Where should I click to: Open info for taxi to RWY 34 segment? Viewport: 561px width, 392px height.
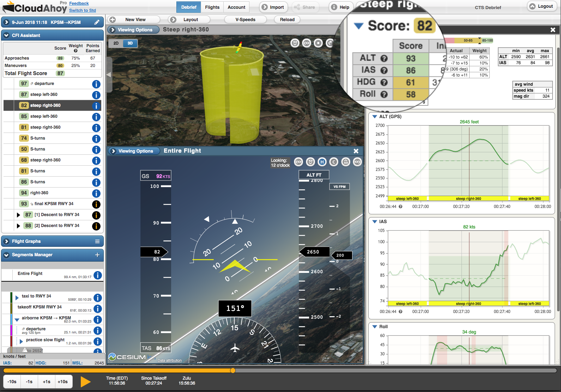pos(98,298)
